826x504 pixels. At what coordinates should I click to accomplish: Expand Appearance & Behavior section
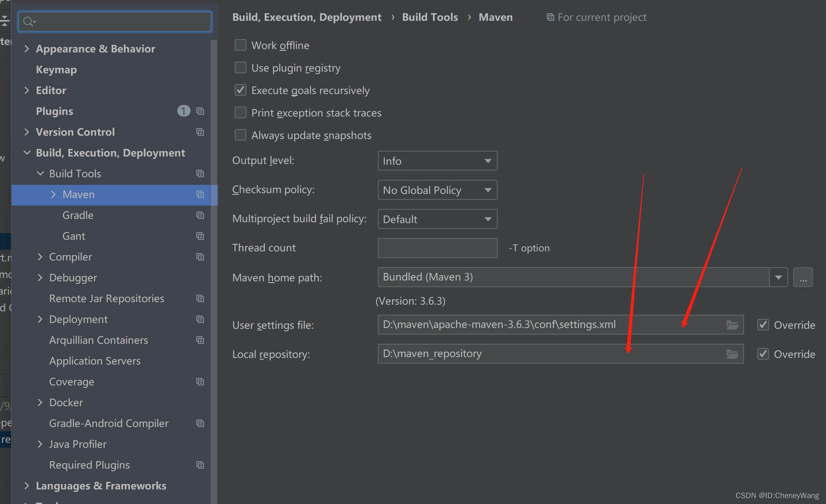tap(27, 49)
